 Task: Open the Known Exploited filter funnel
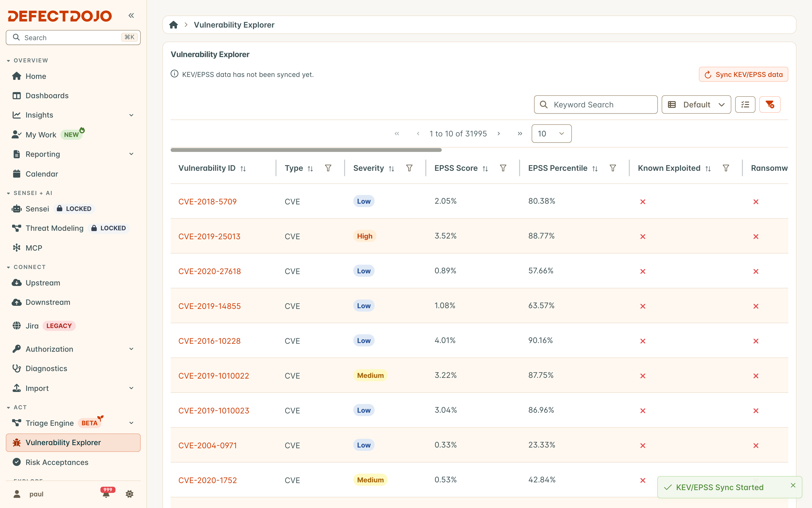pyautogui.click(x=726, y=168)
